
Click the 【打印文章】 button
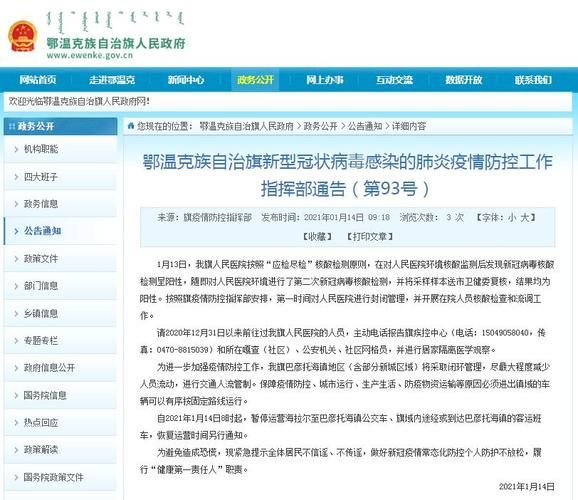tap(370, 237)
